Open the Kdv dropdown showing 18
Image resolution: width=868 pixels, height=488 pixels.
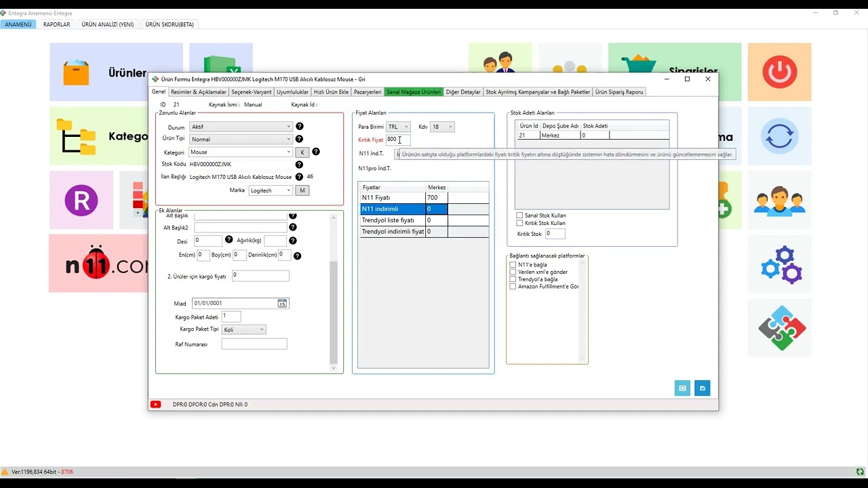pos(442,127)
